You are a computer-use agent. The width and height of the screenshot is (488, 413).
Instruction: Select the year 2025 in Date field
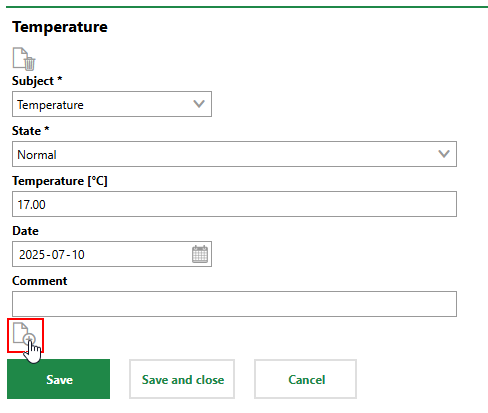[x=32, y=255]
